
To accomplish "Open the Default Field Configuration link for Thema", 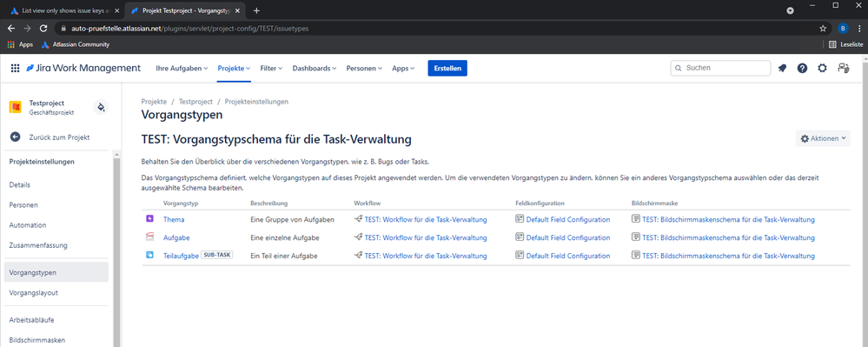I will pyautogui.click(x=568, y=219).
